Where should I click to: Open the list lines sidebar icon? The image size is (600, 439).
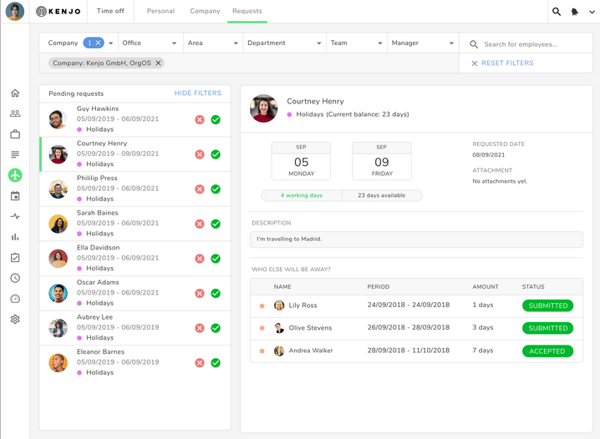[x=15, y=155]
